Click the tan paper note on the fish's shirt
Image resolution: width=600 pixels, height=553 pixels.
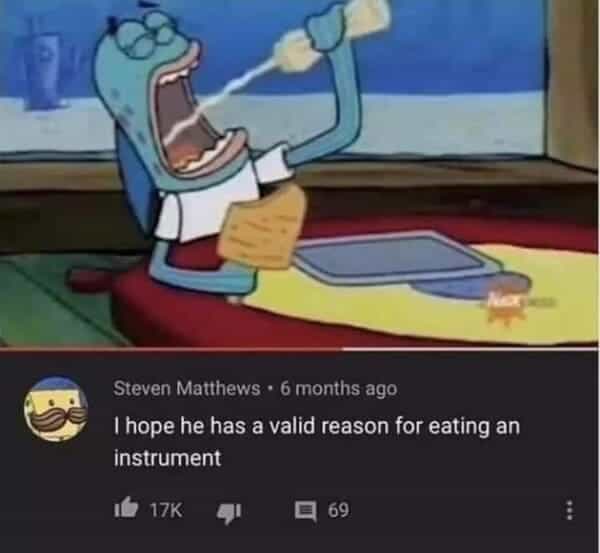264,228
